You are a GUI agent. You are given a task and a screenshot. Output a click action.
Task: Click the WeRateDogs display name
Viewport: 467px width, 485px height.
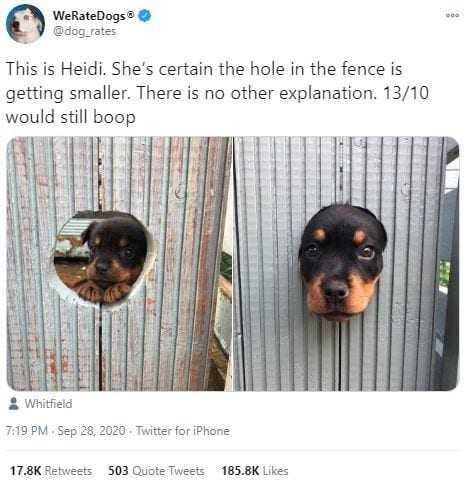[90, 16]
